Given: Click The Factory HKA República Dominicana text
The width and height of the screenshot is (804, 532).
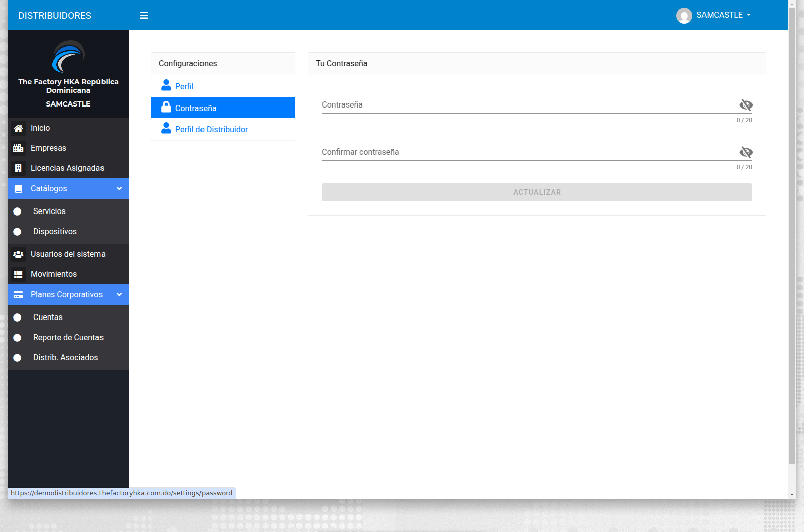Looking at the screenshot, I should [x=68, y=86].
